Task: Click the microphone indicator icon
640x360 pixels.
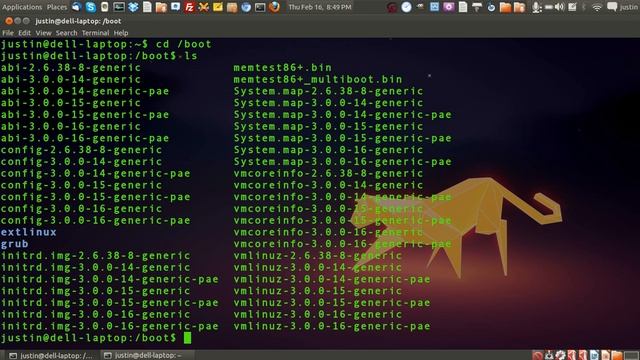Action: pos(536,7)
